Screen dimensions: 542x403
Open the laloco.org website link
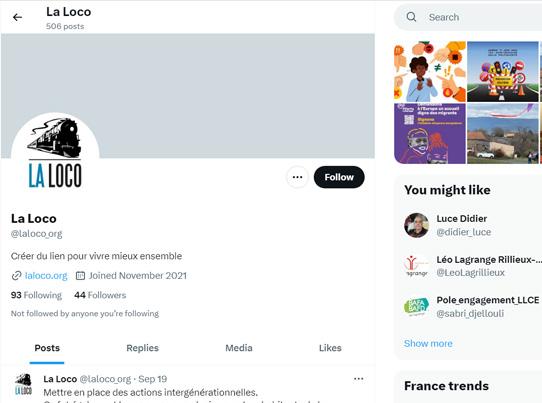(x=46, y=276)
